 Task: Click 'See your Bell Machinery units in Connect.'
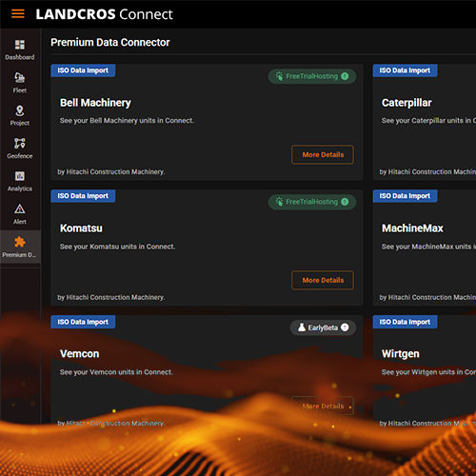(x=127, y=121)
